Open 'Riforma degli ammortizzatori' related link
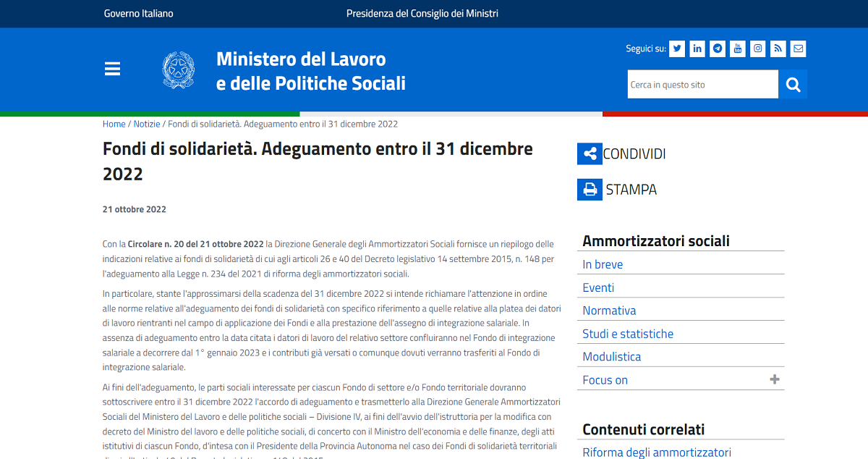The height and width of the screenshot is (459, 868). tap(657, 452)
